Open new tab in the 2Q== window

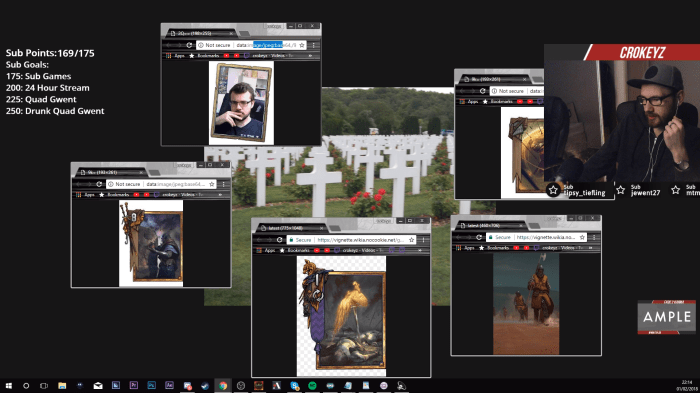coord(245,34)
